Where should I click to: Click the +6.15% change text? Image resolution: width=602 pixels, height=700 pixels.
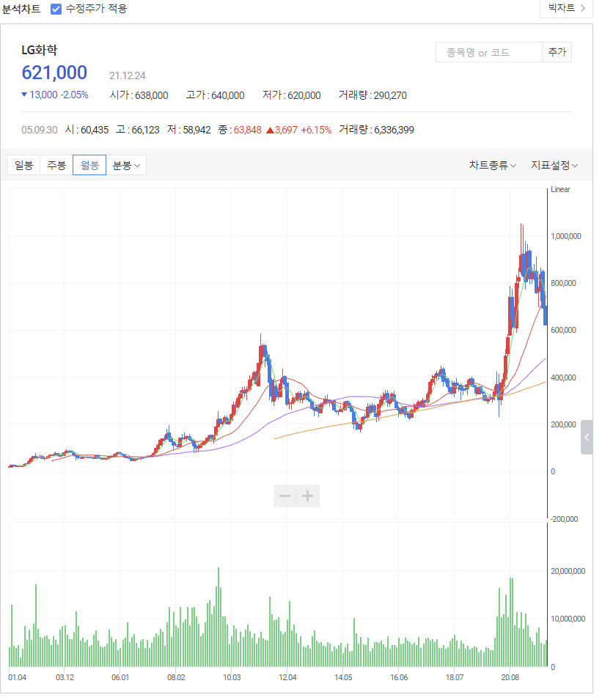pyautogui.click(x=316, y=130)
